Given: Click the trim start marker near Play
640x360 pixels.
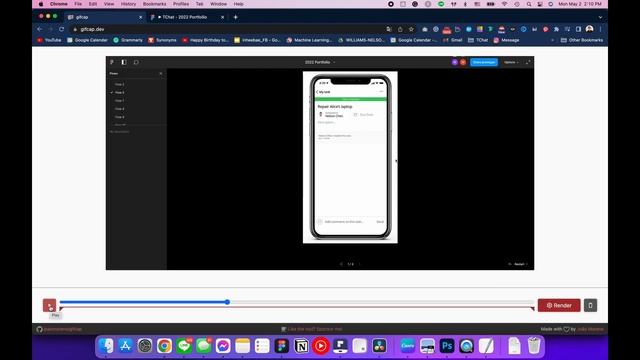Looking at the screenshot, I should [x=61, y=309].
